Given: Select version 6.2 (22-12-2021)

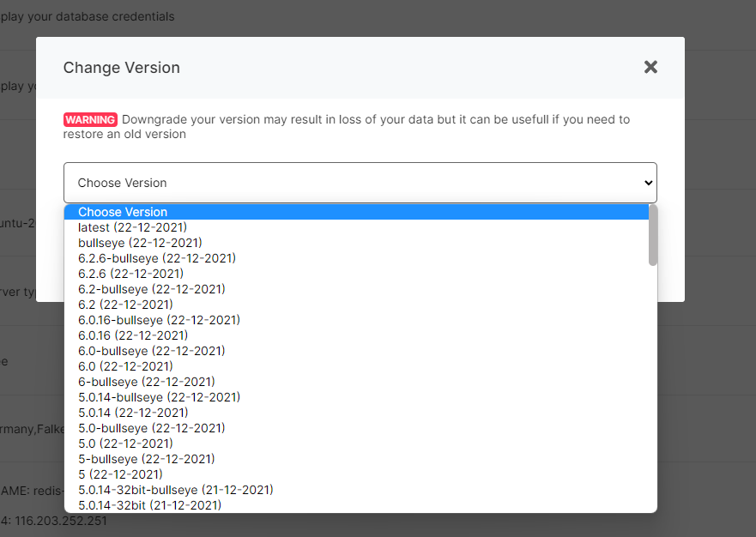Looking at the screenshot, I should pos(125,305).
